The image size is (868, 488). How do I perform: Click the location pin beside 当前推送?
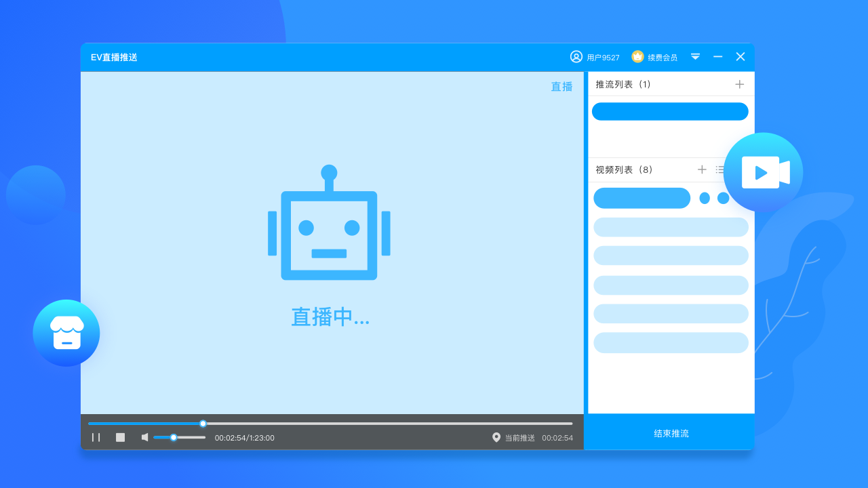coord(496,437)
